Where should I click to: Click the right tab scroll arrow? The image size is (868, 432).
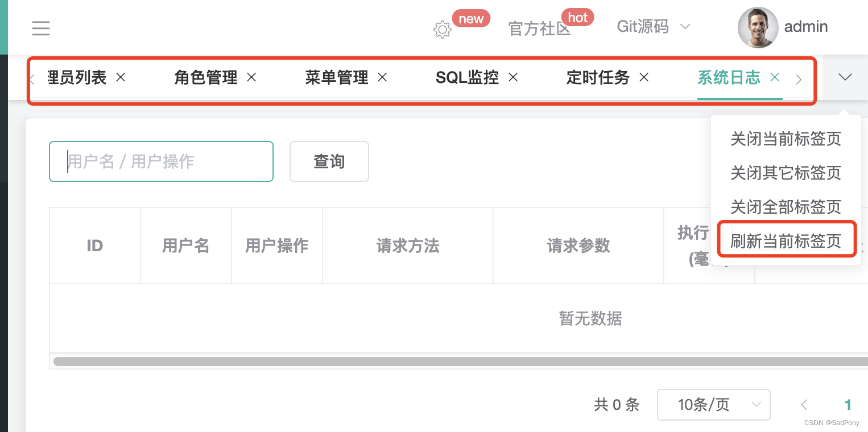799,80
